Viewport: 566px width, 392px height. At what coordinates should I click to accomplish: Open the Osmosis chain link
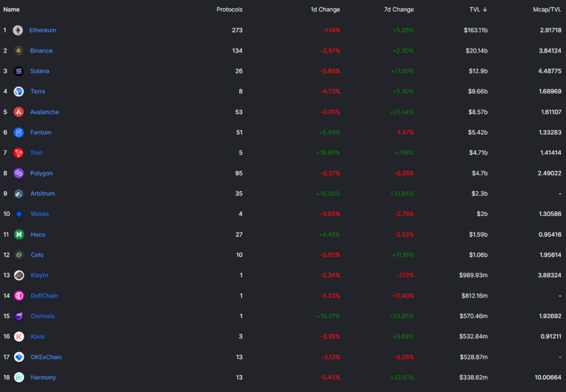[42, 316]
